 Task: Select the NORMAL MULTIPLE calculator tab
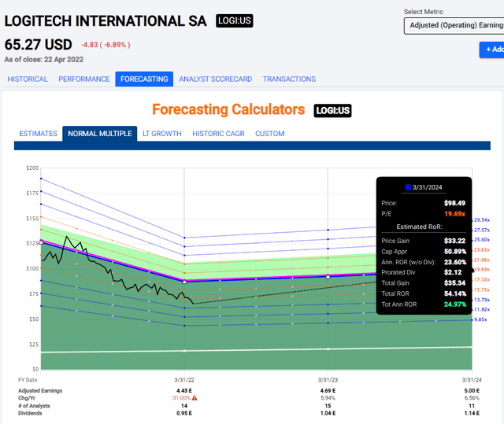point(100,134)
